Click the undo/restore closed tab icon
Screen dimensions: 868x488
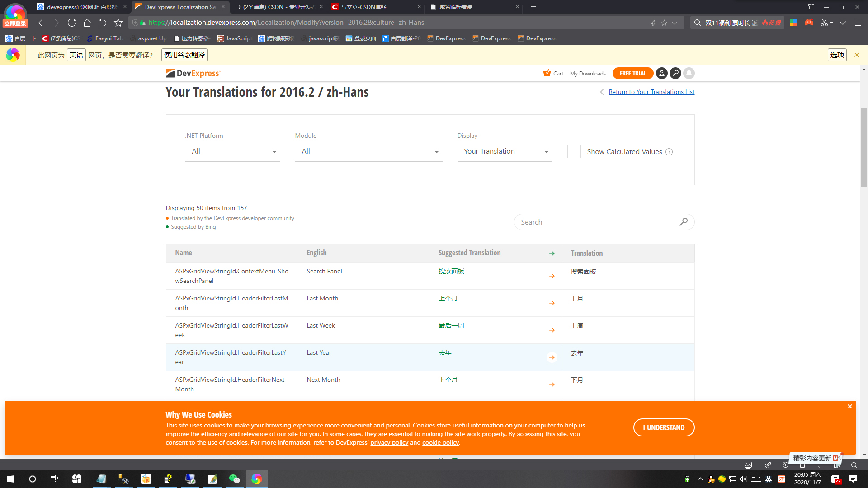click(x=103, y=23)
